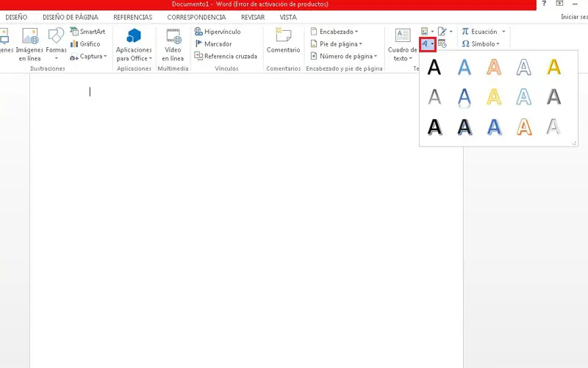Click the WordArt gallery resize handle
Viewport: 588px width, 368px height.
[574, 143]
